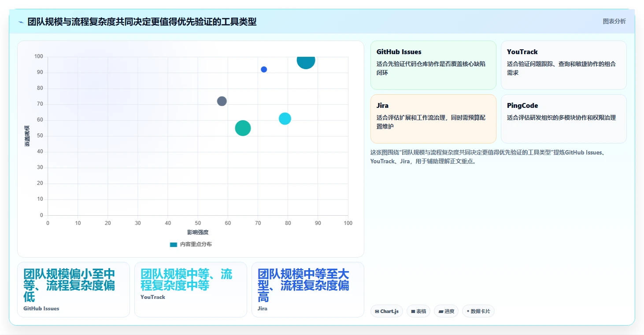Select the small blue bubble near 92

(264, 70)
